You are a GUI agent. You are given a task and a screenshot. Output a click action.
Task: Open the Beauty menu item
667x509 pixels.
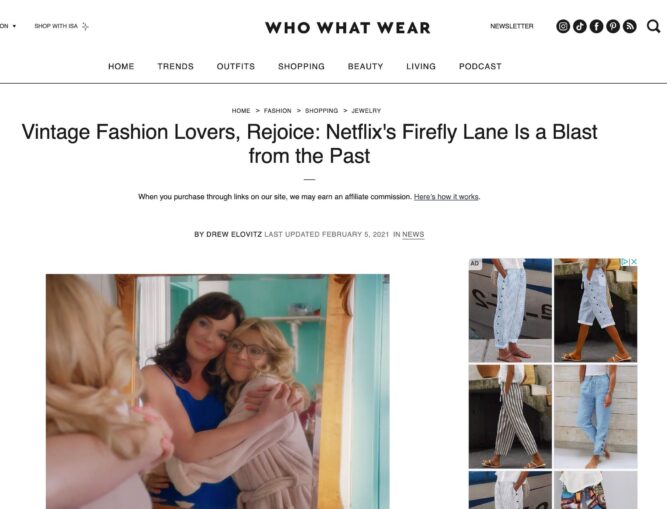(365, 66)
